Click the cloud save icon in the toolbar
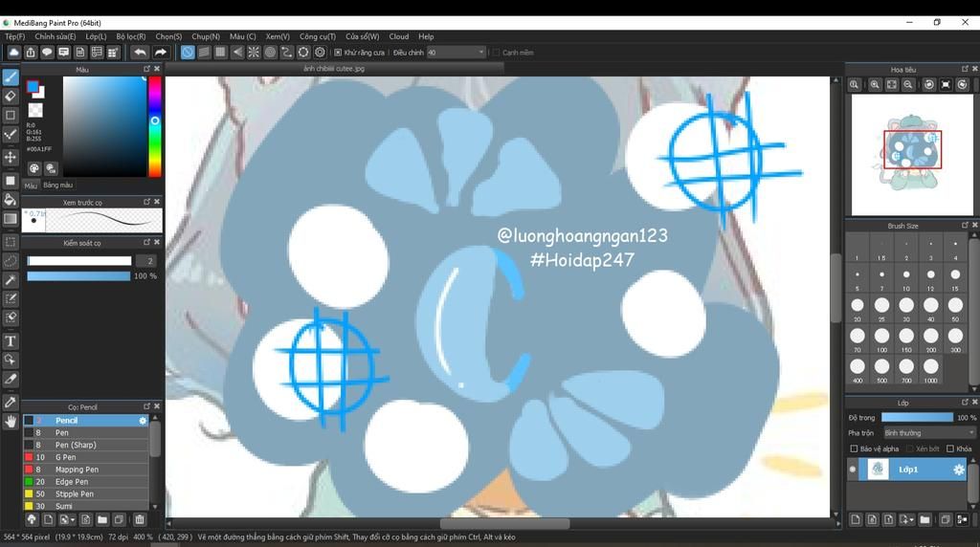Screen dimensions: 980x547 [13, 53]
